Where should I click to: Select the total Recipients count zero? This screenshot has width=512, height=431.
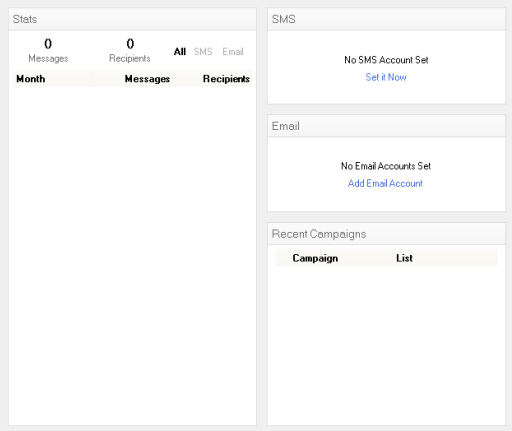130,44
